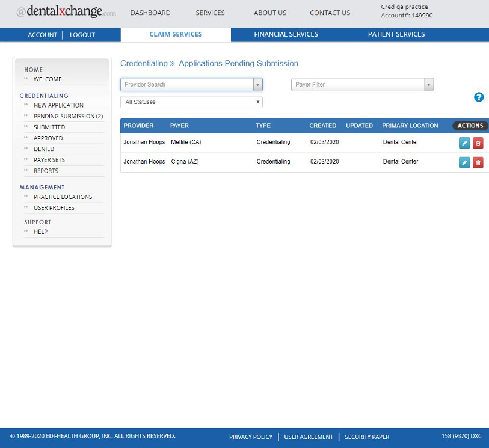The width and height of the screenshot is (489, 448).
Task: Click the Privacy Policy footer link
Action: click(250, 437)
